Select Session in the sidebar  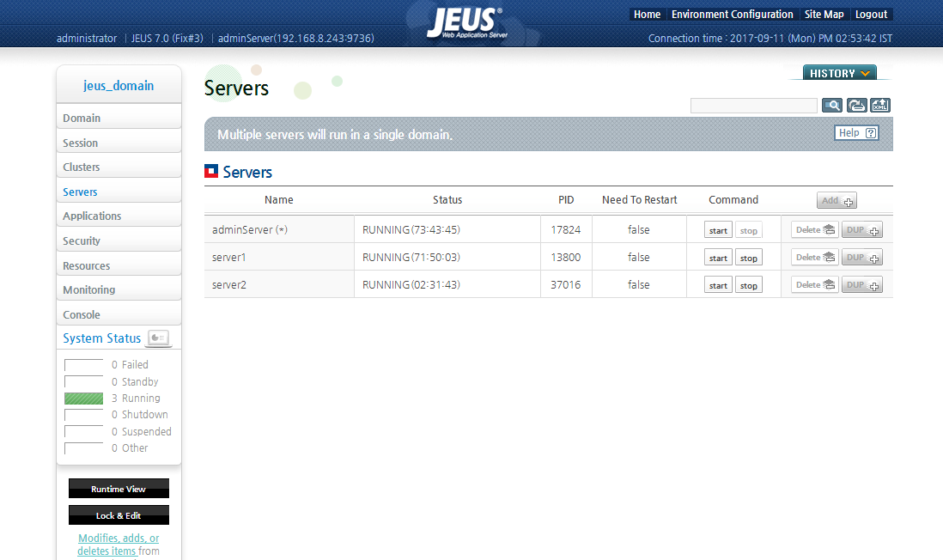click(119, 143)
